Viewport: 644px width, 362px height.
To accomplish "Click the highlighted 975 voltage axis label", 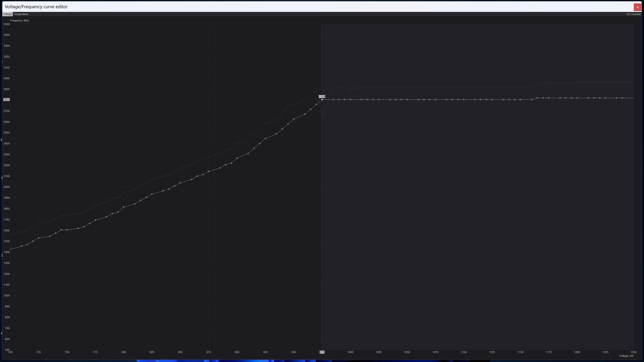I will [x=322, y=352].
